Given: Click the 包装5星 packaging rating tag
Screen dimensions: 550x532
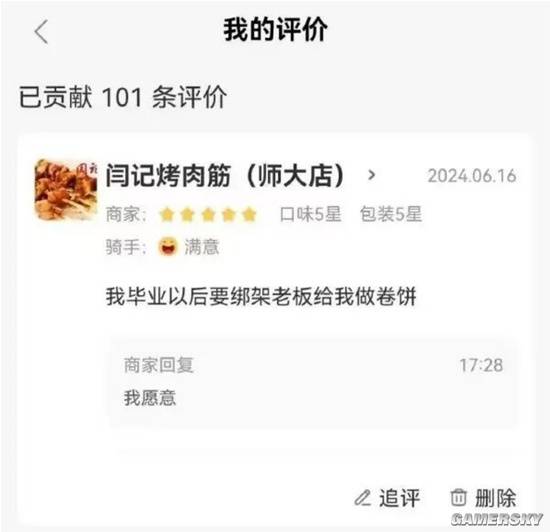Looking at the screenshot, I should [391, 214].
